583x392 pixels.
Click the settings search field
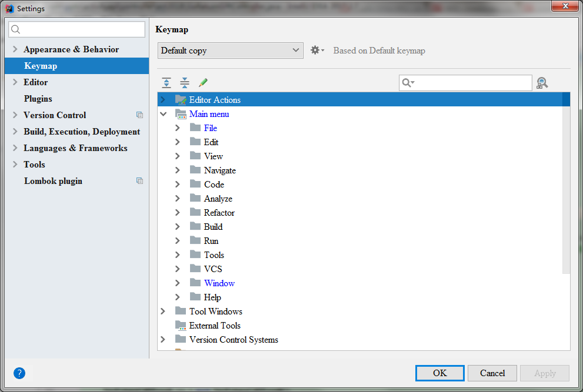coord(76,29)
